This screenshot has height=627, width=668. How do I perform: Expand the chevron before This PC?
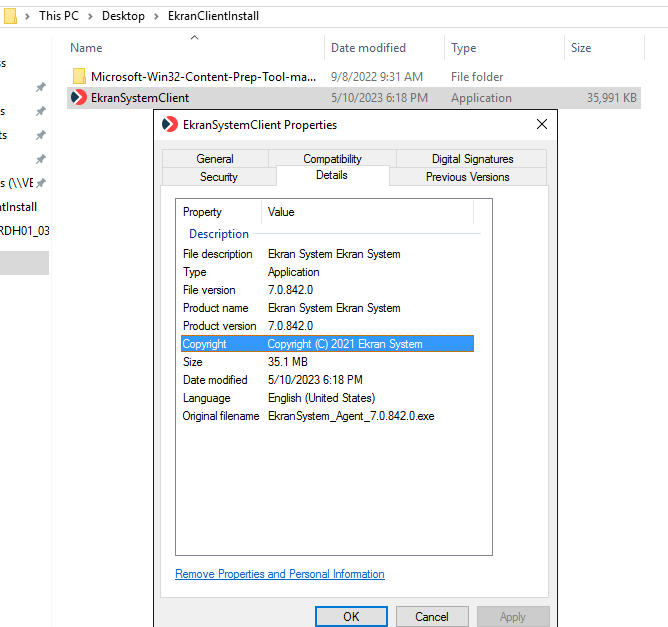pyautogui.click(x=29, y=16)
